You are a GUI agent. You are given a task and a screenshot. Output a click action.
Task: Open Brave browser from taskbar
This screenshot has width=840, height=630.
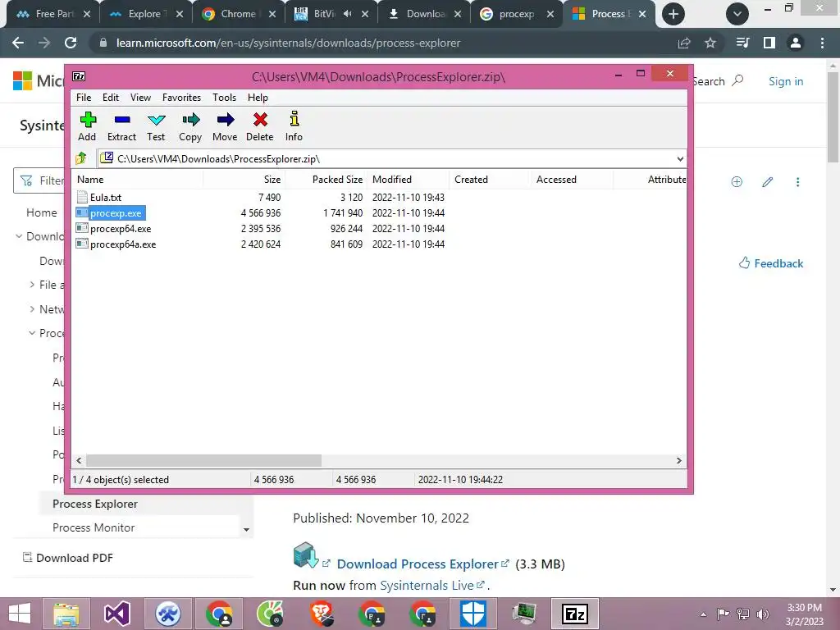(321, 614)
